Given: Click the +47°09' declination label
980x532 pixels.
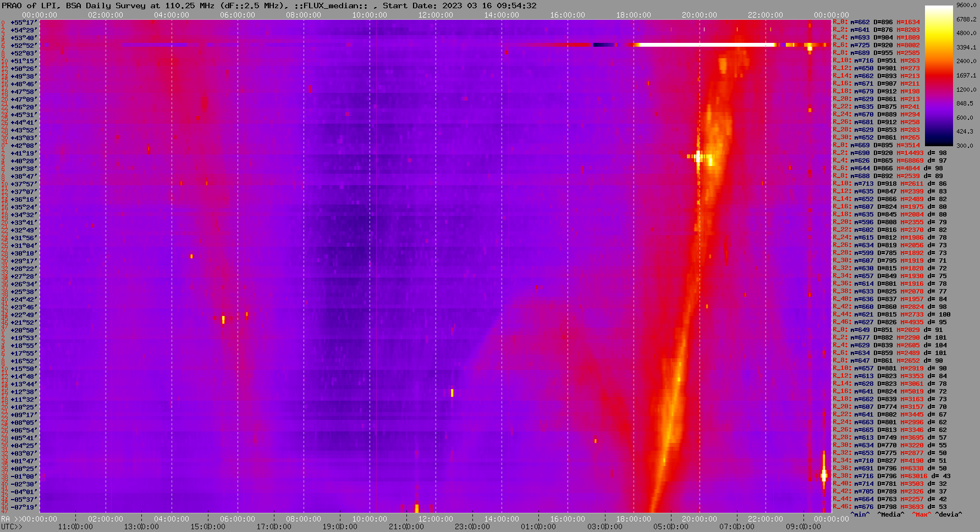Looking at the screenshot, I should [24, 99].
